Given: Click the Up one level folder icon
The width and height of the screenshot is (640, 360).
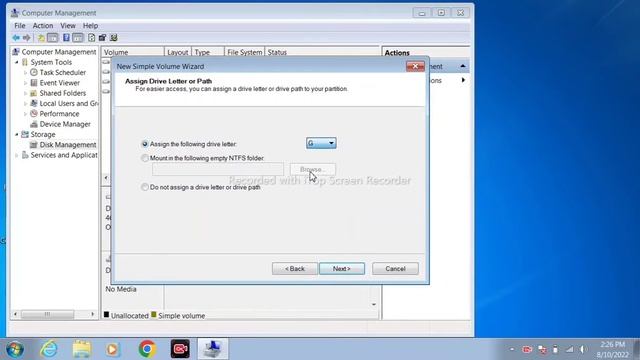Looking at the screenshot, I should (41, 38).
